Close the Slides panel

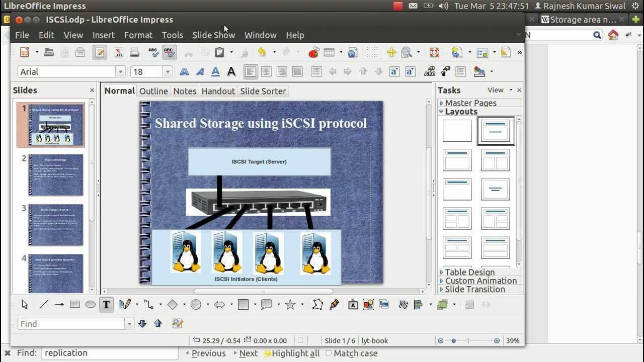pos(92,90)
